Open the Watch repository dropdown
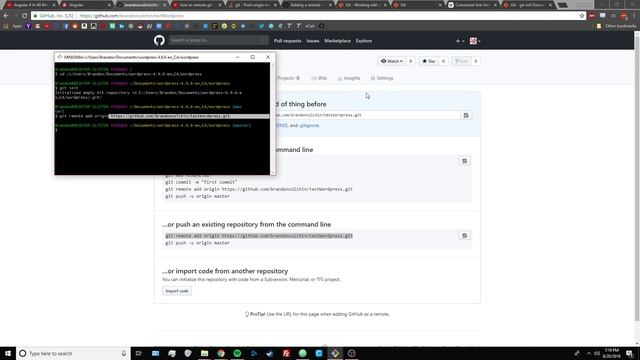Image resolution: width=640 pixels, height=360 pixels. click(392, 61)
